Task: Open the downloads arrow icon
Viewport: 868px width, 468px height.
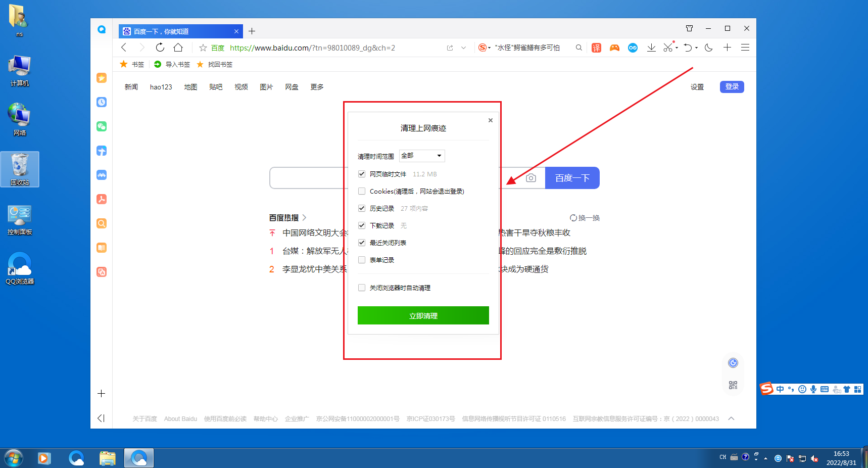Action: coord(651,48)
